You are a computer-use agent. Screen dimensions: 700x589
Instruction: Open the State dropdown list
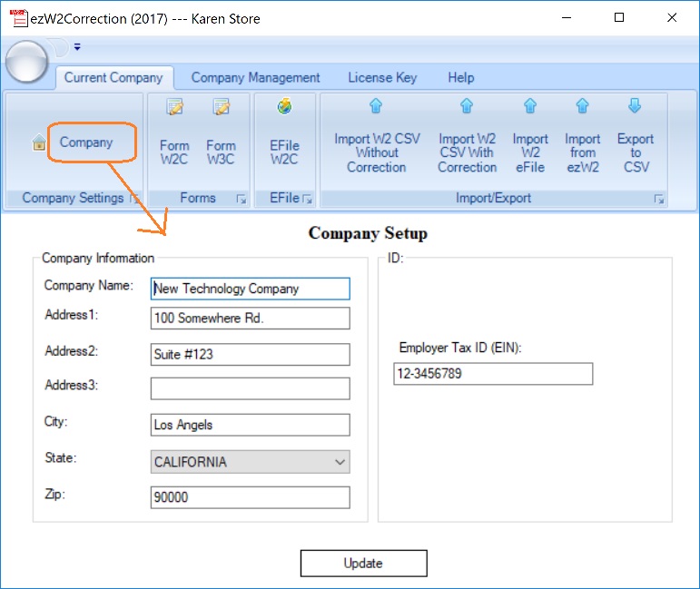pyautogui.click(x=340, y=462)
